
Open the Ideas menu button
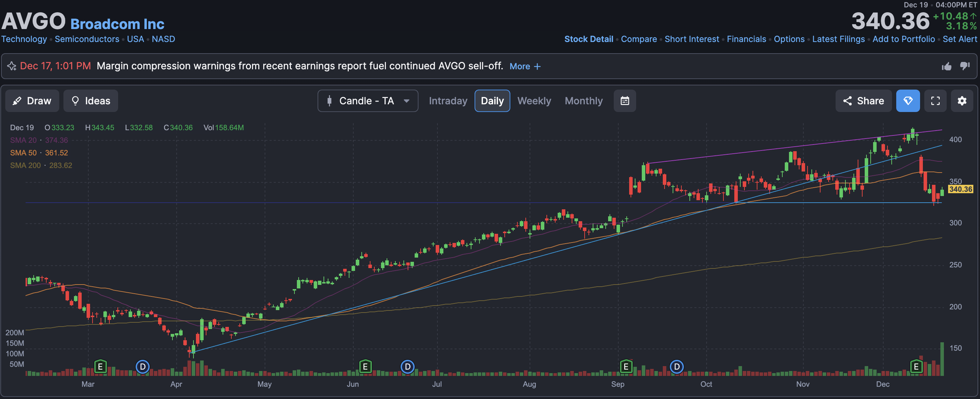[90, 101]
